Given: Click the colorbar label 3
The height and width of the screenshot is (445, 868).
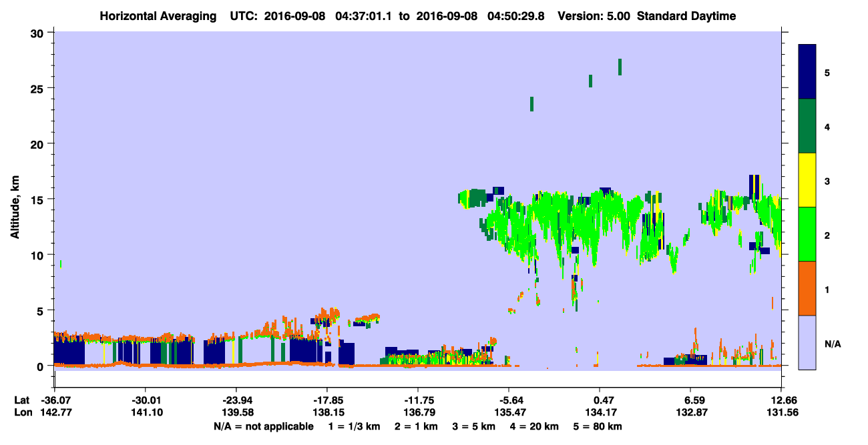Looking at the screenshot, I should (827, 180).
